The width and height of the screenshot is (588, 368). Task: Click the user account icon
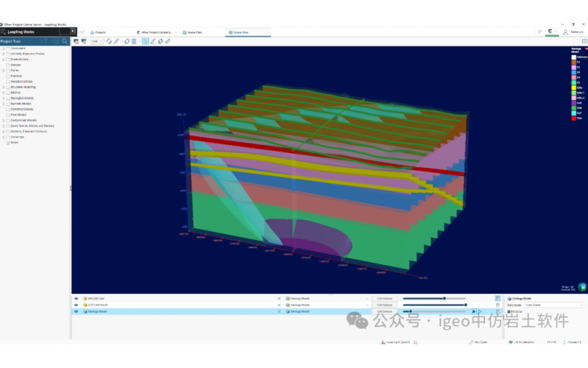566,32
